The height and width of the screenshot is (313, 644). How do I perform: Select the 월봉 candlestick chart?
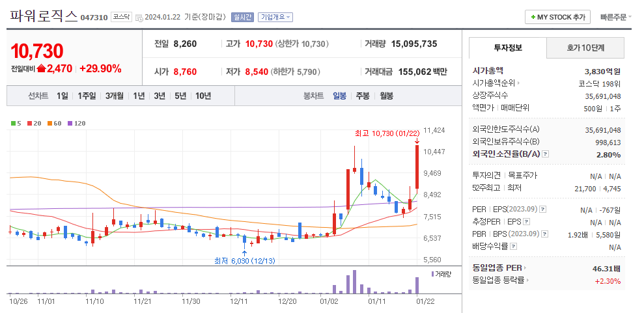[x=386, y=96]
